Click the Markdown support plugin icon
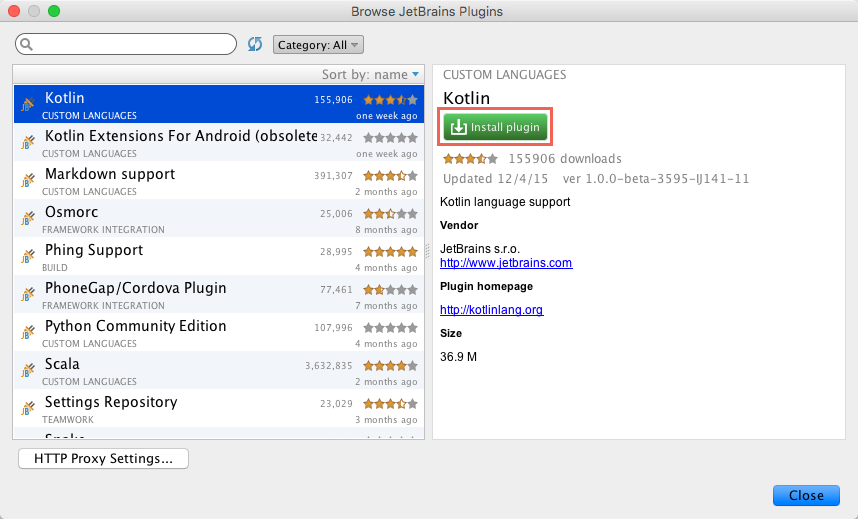This screenshot has height=519, width=858. point(28,180)
